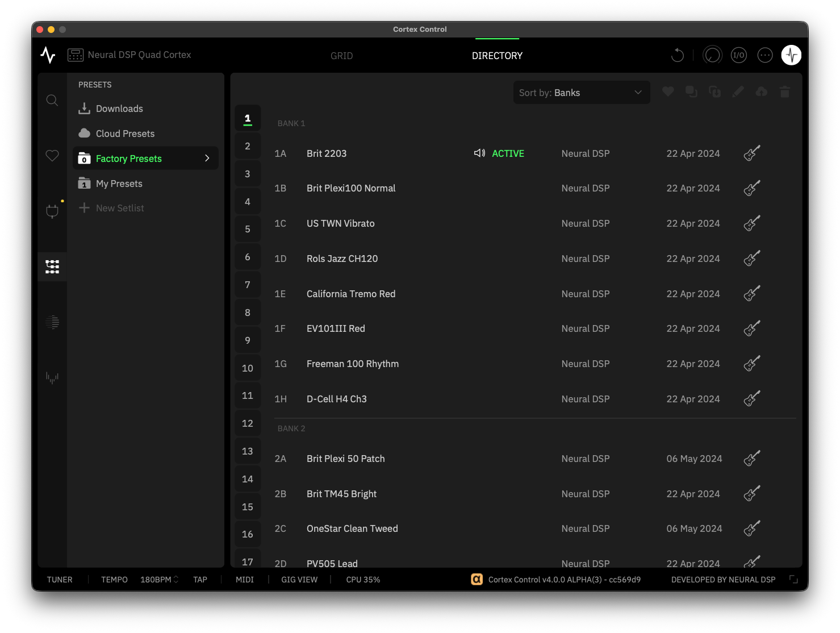Jump to bank 16
The height and width of the screenshot is (633, 840).
point(248,534)
